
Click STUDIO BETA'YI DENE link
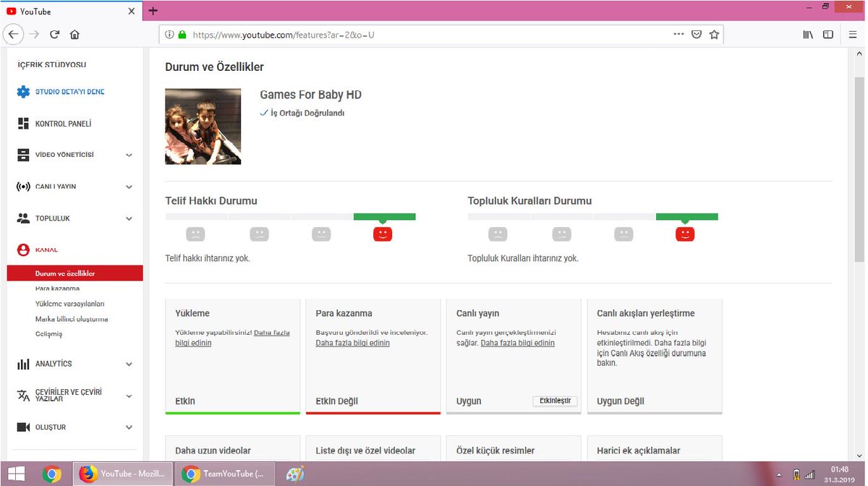tap(70, 92)
